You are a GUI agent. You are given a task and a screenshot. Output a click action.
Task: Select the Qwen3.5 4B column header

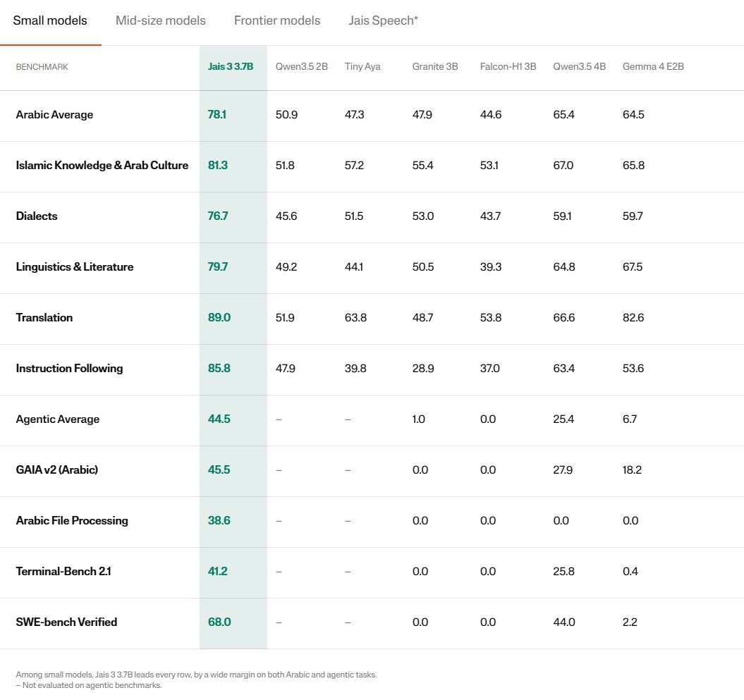tap(580, 66)
